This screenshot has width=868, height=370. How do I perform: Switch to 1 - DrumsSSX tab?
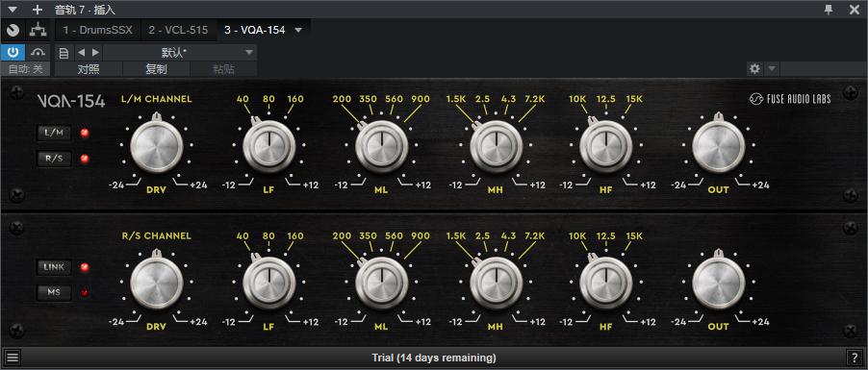point(98,30)
